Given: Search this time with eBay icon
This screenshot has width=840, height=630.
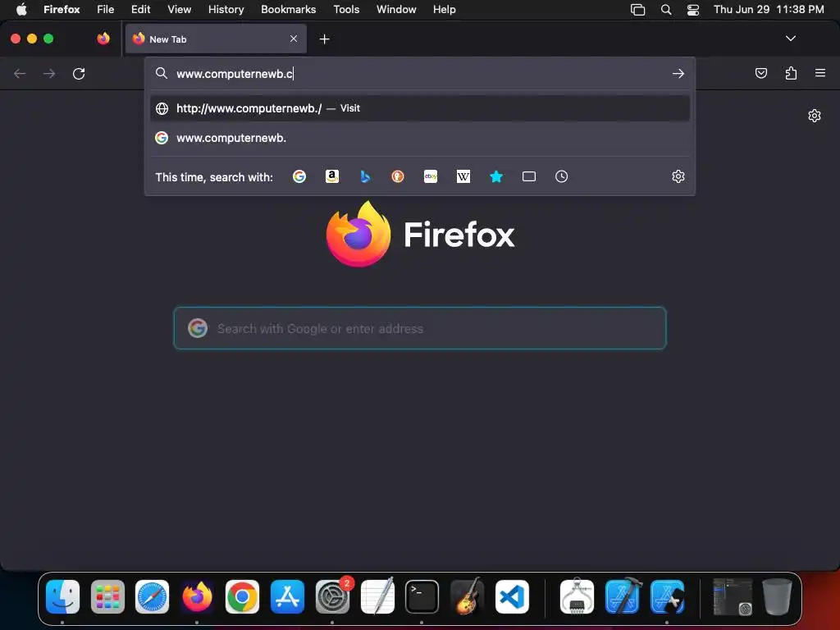Looking at the screenshot, I should [x=430, y=176].
